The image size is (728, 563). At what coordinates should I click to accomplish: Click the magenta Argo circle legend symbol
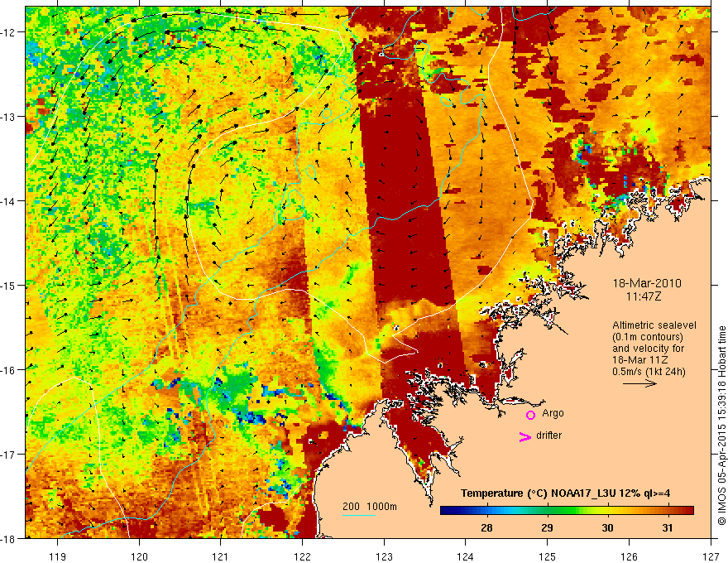click(530, 415)
